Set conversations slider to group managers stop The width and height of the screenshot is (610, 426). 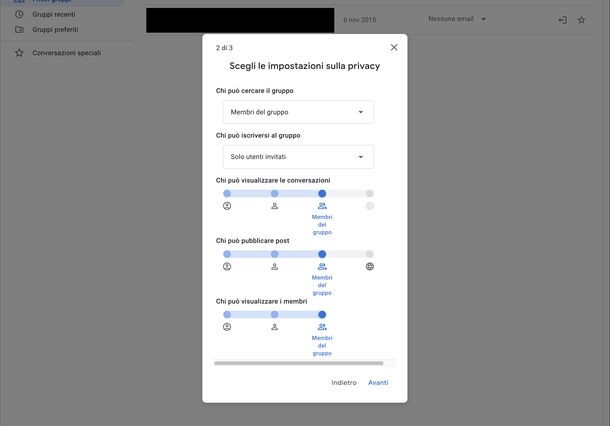[274, 193]
